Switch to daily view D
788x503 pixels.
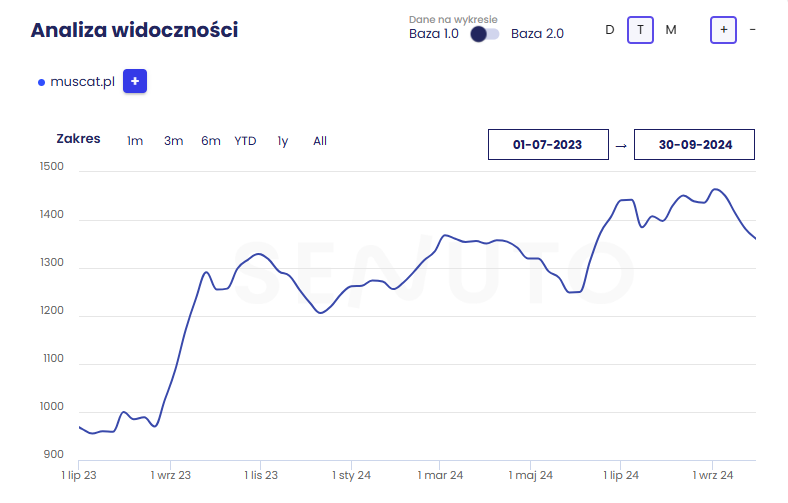click(610, 30)
